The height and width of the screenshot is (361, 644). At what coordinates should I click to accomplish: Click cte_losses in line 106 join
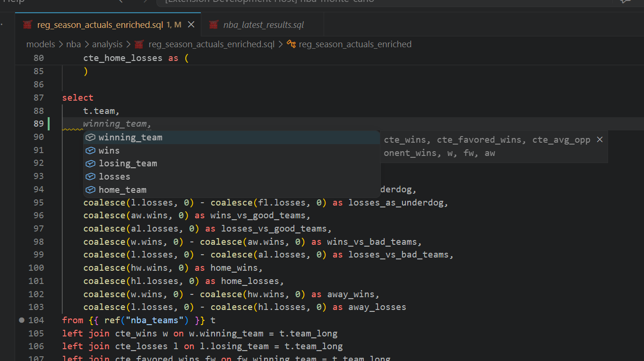point(141,346)
